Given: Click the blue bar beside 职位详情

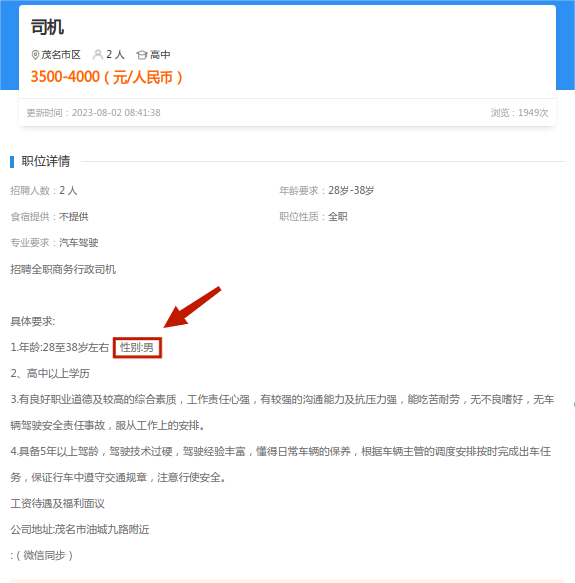Looking at the screenshot, I should pos(12,162).
